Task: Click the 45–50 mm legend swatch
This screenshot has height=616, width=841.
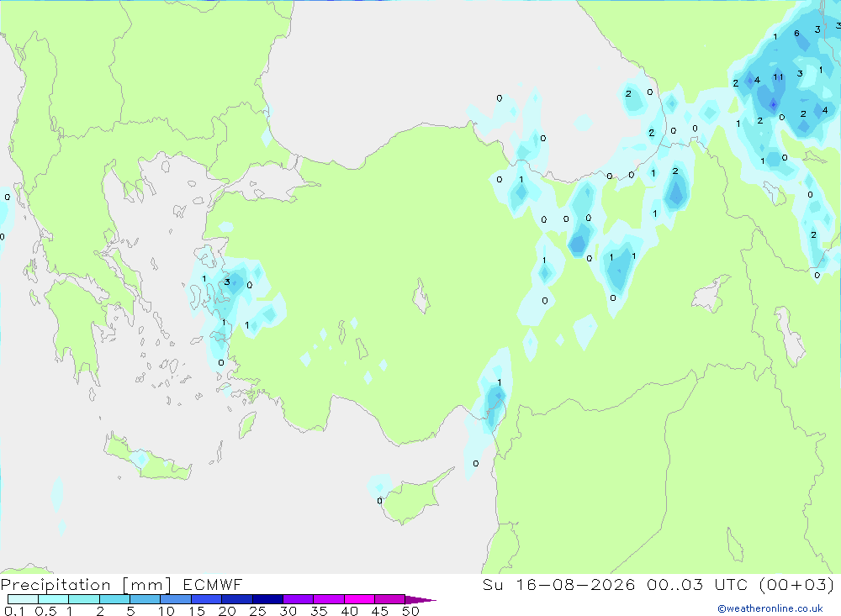Action: click(390, 599)
